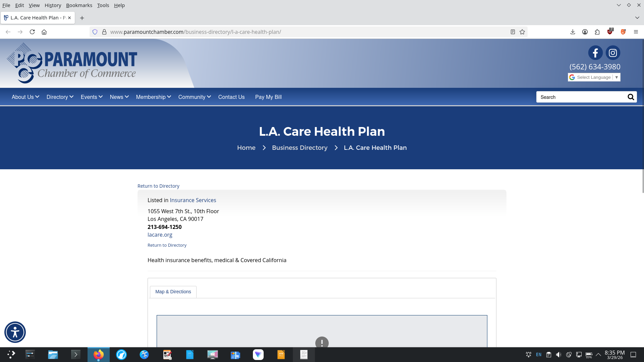The image size is (644, 362).
Task: Expand the Select Language dropdown
Action: pos(594,77)
